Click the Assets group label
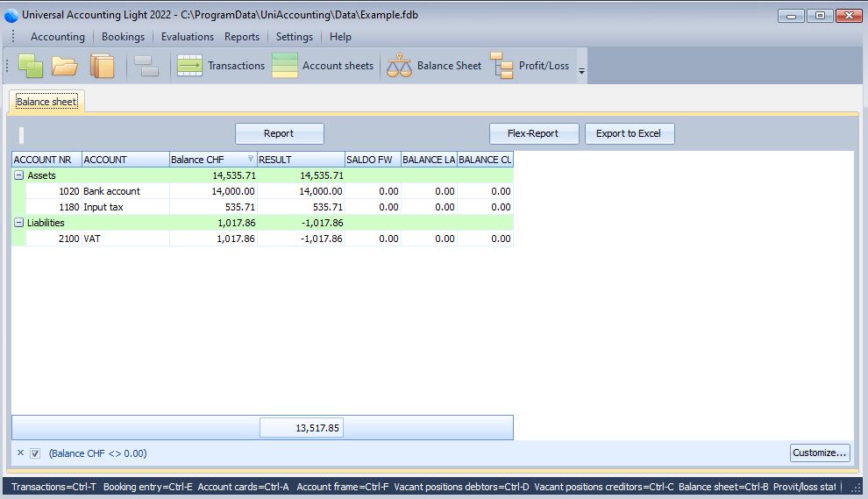 click(x=41, y=175)
